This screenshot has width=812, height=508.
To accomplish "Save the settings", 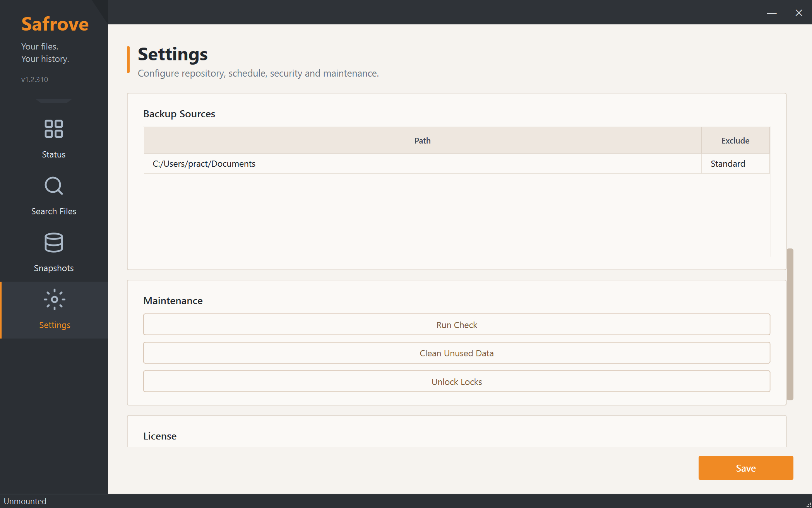I will (746, 468).
